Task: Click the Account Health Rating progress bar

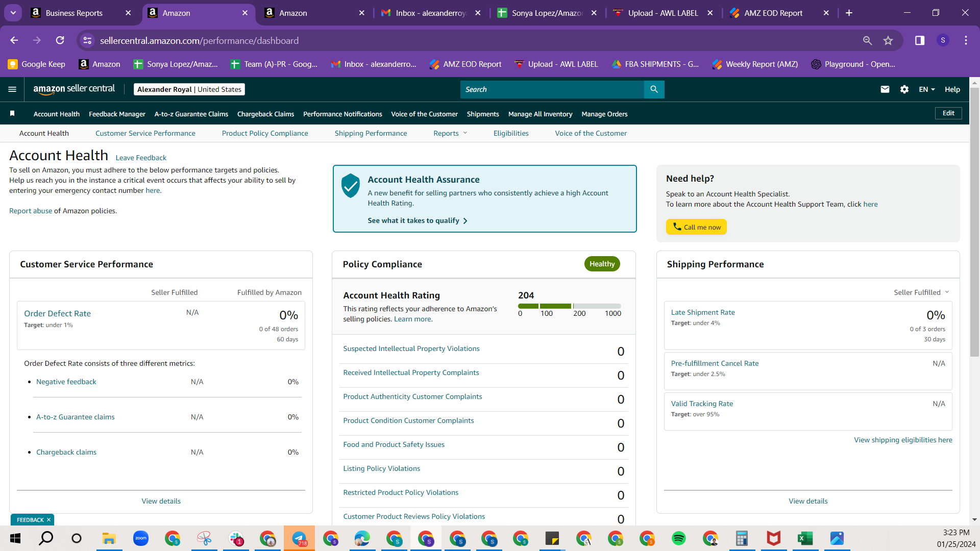Action: 570,306
